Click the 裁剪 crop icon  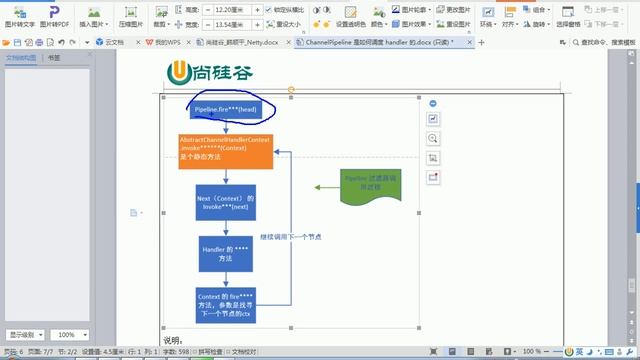point(162,13)
